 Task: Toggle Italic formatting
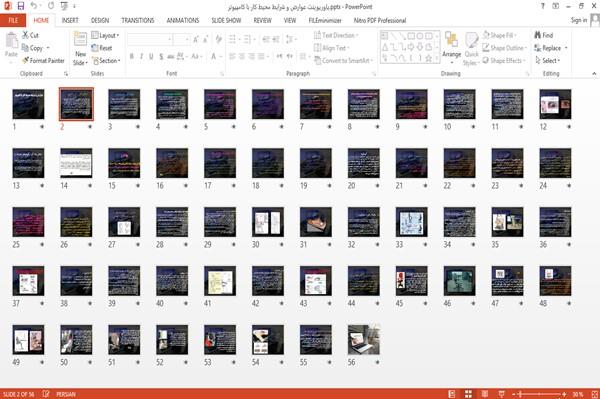[141, 57]
